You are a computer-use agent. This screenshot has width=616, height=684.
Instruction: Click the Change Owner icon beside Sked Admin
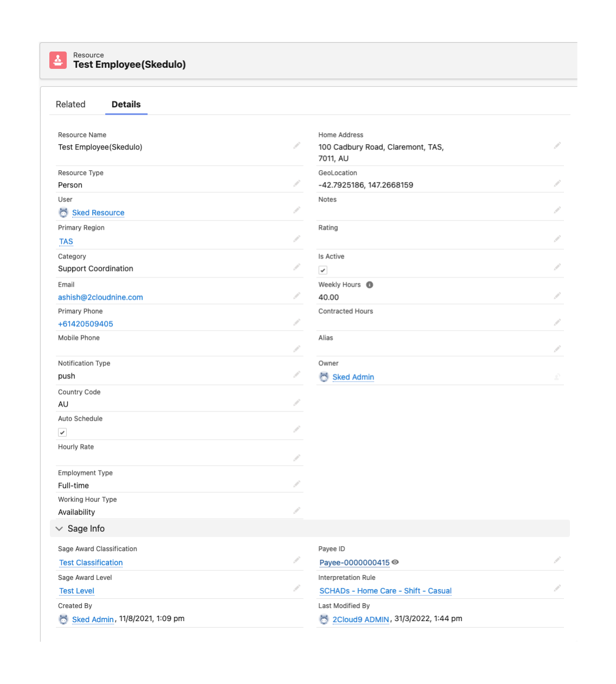pyautogui.click(x=557, y=377)
